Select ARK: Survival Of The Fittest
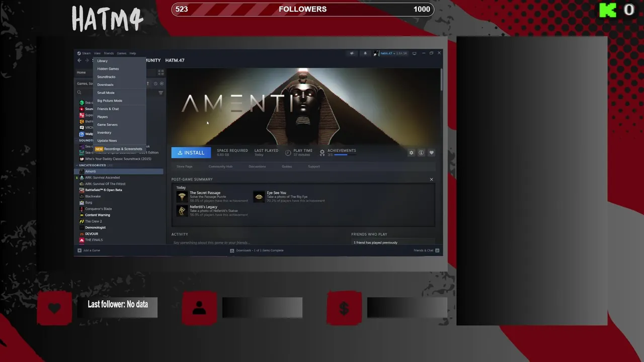Screen dimensions: 644x362 (119, 184)
